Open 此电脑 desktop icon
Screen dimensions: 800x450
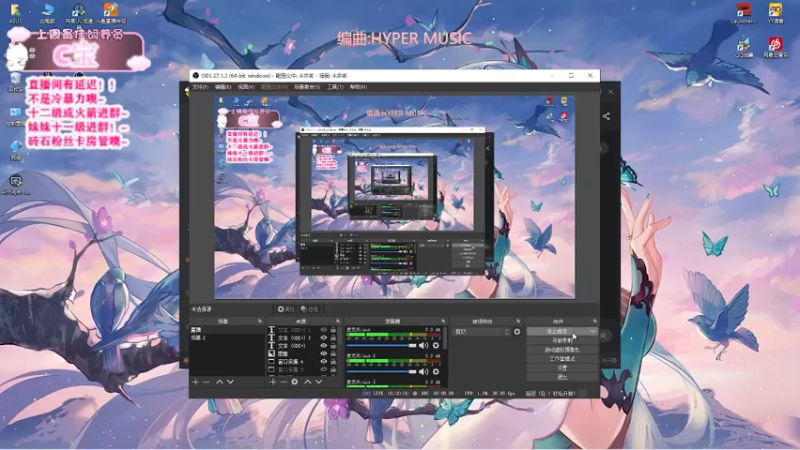(x=47, y=13)
